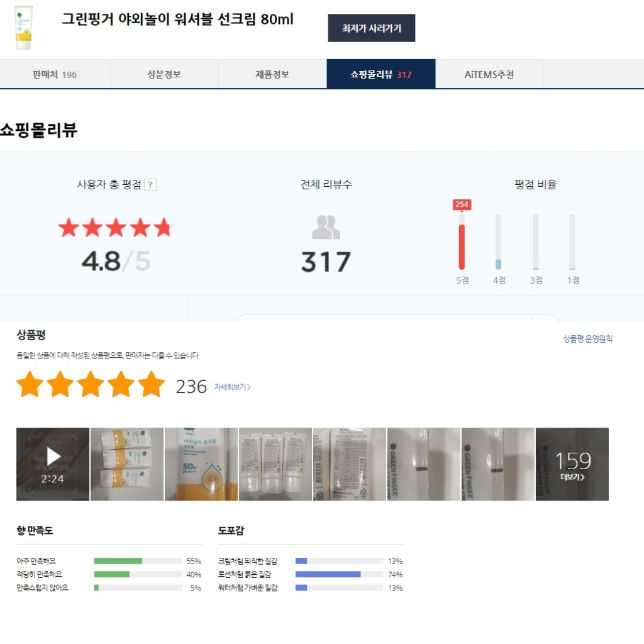Click the question mark help icon beside 사용자 총 평점

click(x=150, y=185)
